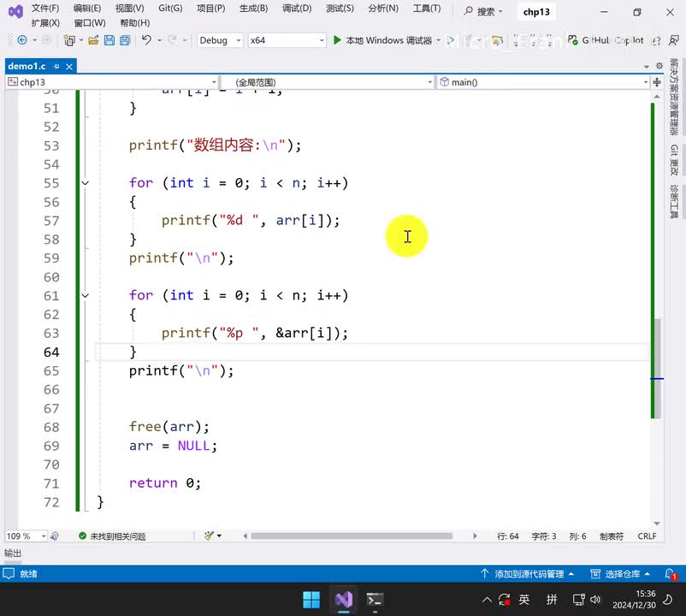Open the main() member dropdown
Screen dimensions: 686x616
pyautogui.click(x=543, y=82)
